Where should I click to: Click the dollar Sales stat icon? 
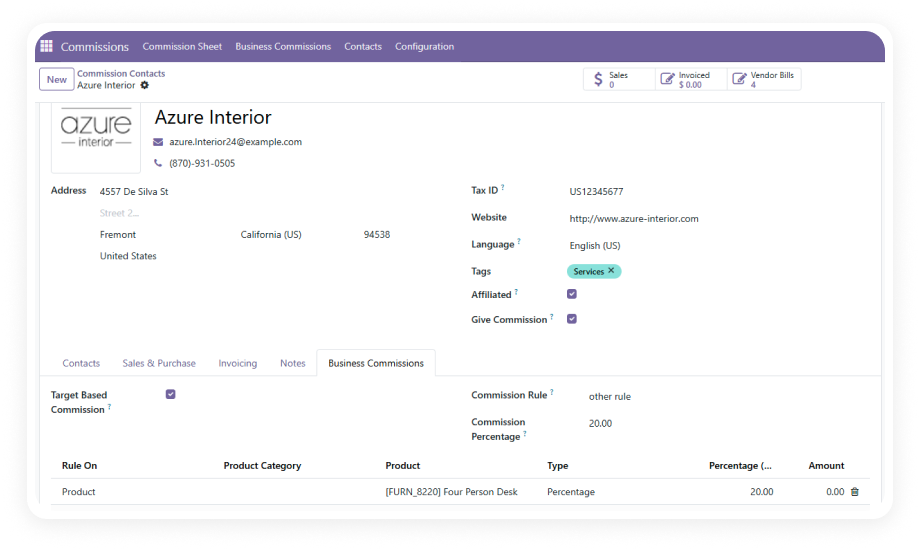tap(598, 79)
